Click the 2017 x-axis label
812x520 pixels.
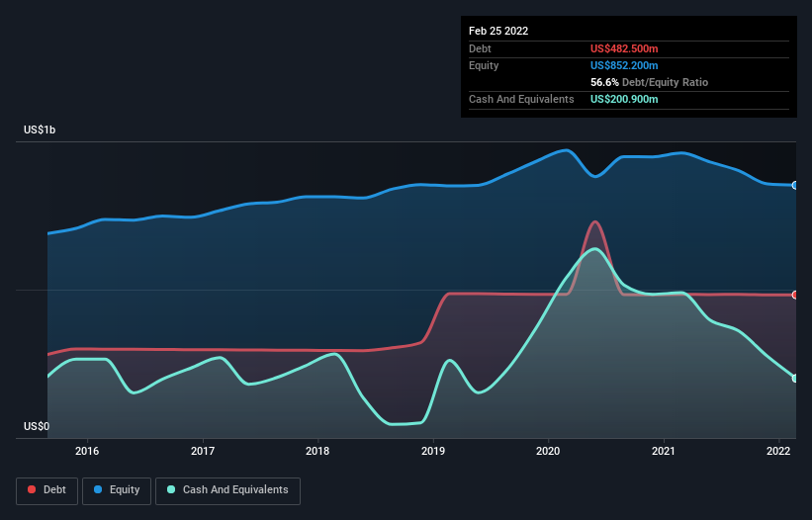[203, 451]
